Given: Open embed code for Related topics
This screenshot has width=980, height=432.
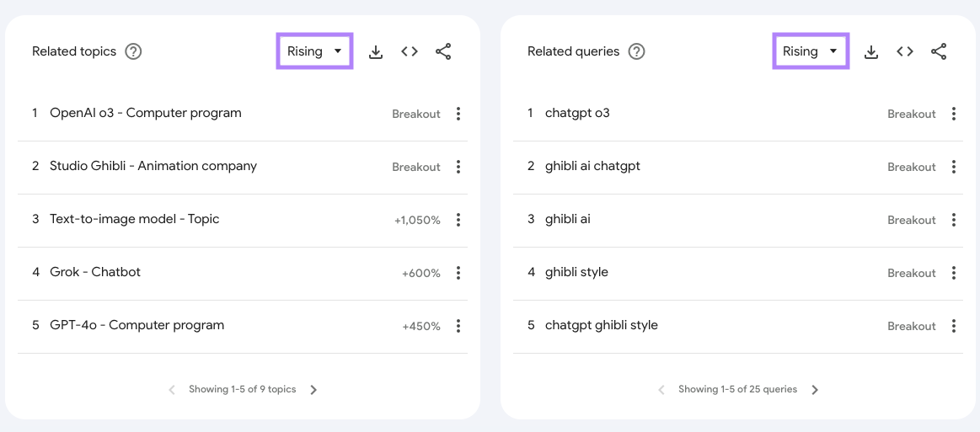Looking at the screenshot, I should click(410, 52).
